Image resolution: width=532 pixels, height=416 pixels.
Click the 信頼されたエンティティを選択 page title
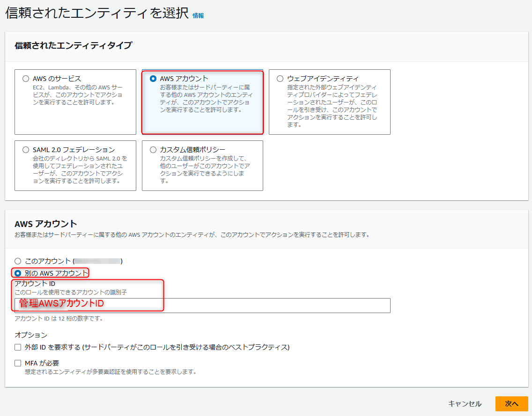[97, 13]
